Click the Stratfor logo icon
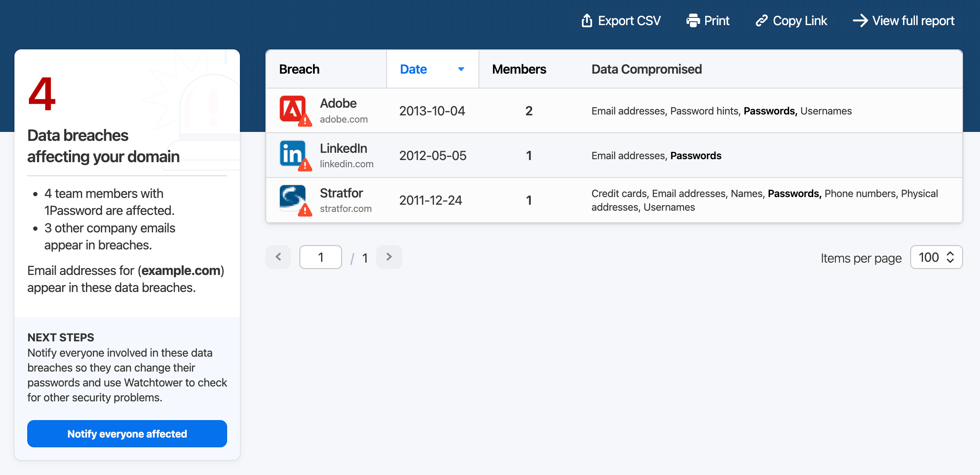 [x=293, y=198]
